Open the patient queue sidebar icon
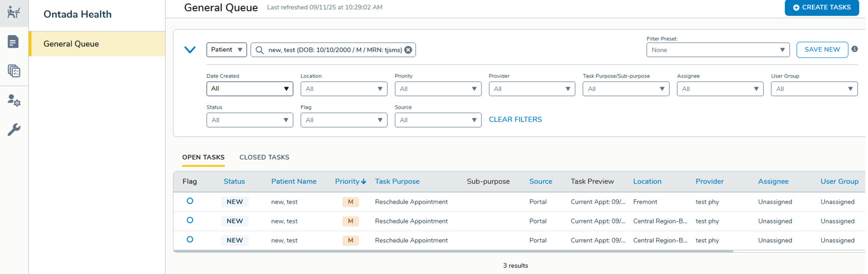This screenshot has height=274, width=868. 14,13
